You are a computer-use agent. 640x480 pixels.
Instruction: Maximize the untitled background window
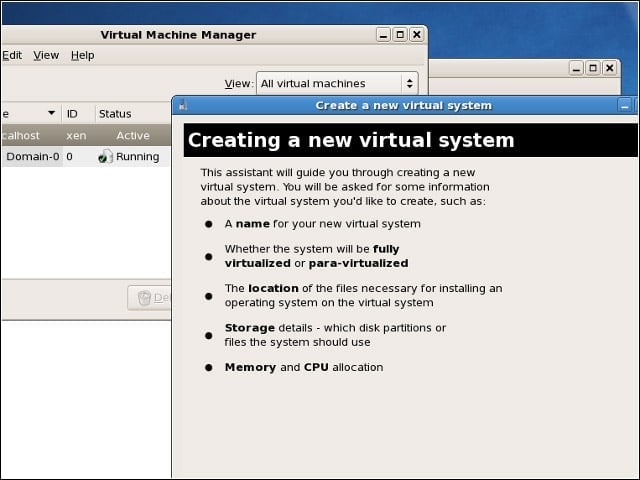[x=593, y=68]
